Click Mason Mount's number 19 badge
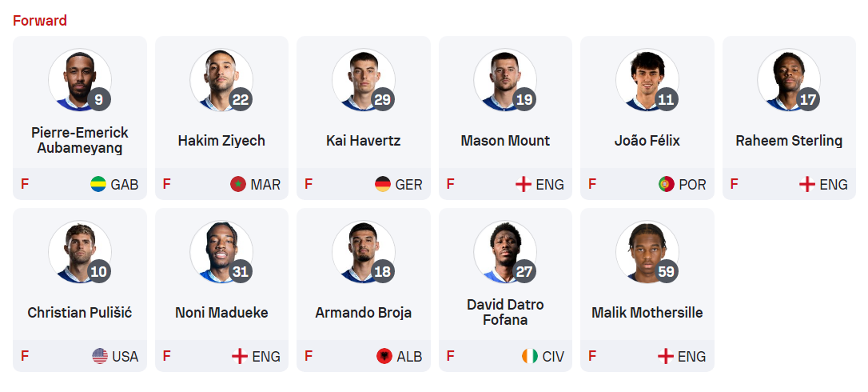The image size is (868, 392). point(524,100)
